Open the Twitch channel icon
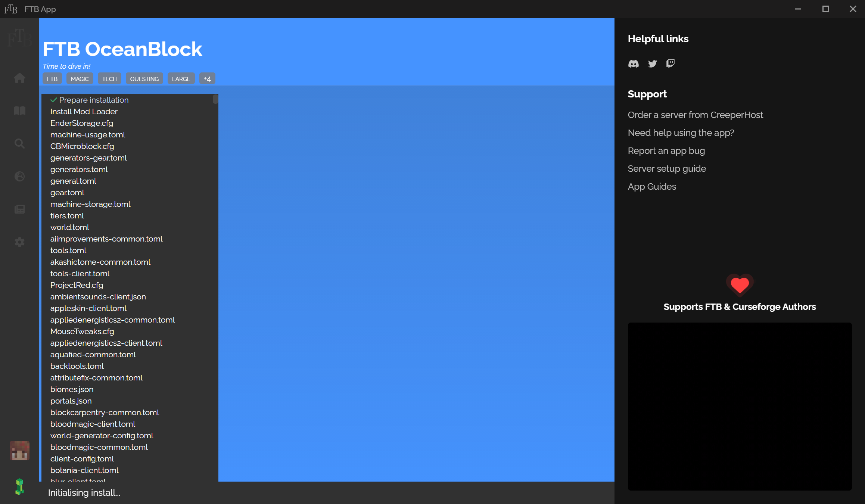 pyautogui.click(x=670, y=63)
